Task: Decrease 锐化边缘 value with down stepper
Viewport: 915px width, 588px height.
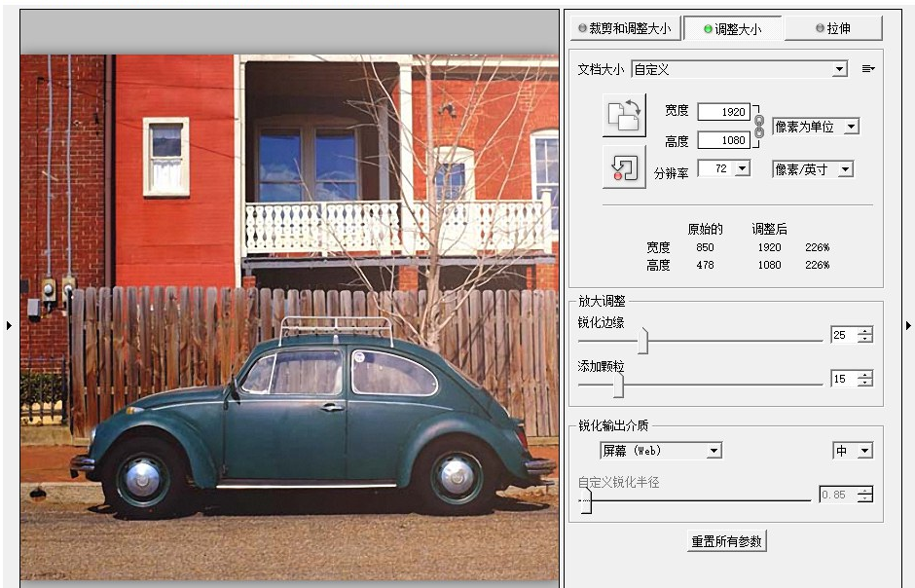Action: [x=865, y=339]
